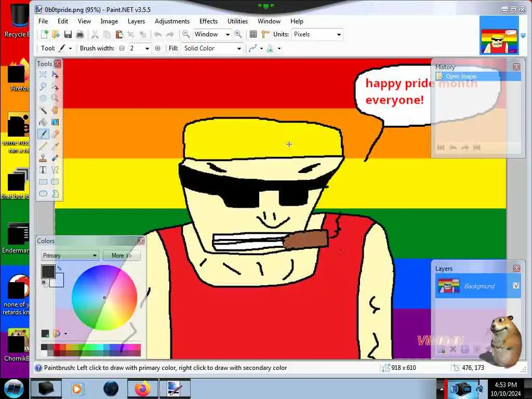Toggle Background layer visibility checkbox
Image resolution: width=532 pixels, height=399 pixels.
point(516,286)
